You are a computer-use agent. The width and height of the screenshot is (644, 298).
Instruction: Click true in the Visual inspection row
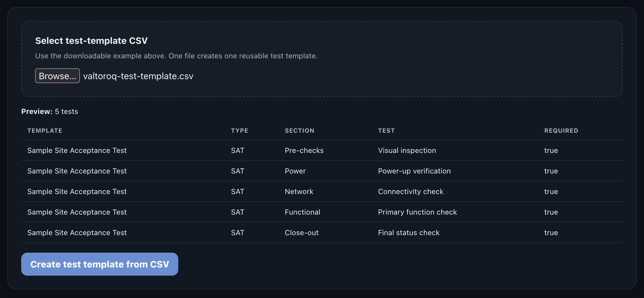pyautogui.click(x=551, y=151)
